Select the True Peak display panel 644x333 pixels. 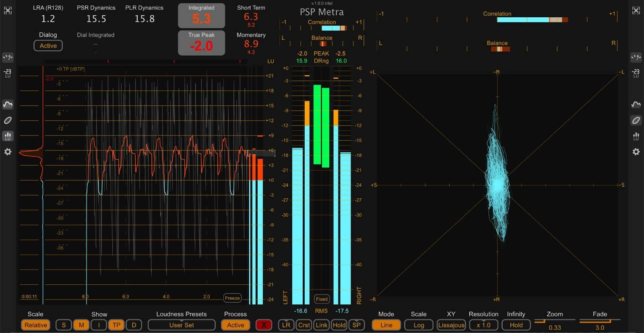[201, 43]
